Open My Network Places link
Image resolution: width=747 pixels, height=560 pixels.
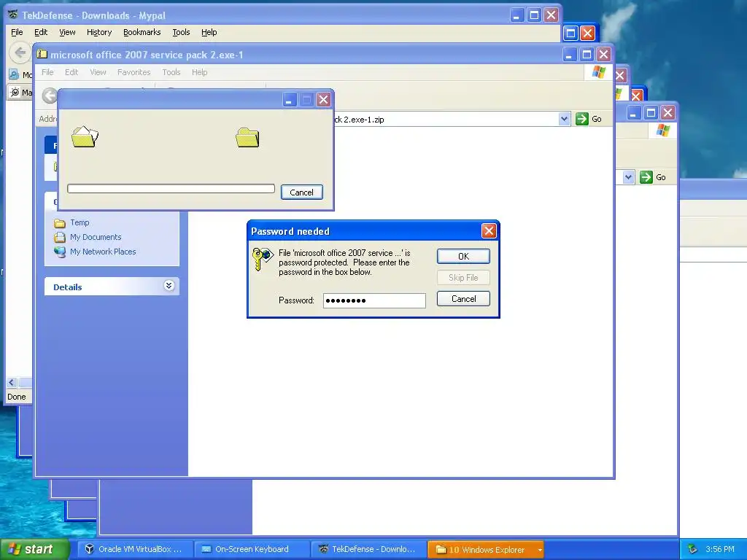[x=103, y=252]
